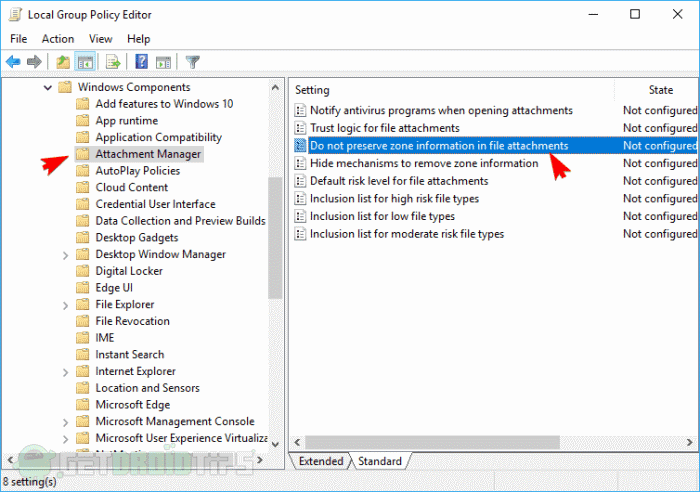Viewport: 700px width, 492px height.
Task: Toggle Show/Hide Console Tree icon
Action: click(x=86, y=62)
